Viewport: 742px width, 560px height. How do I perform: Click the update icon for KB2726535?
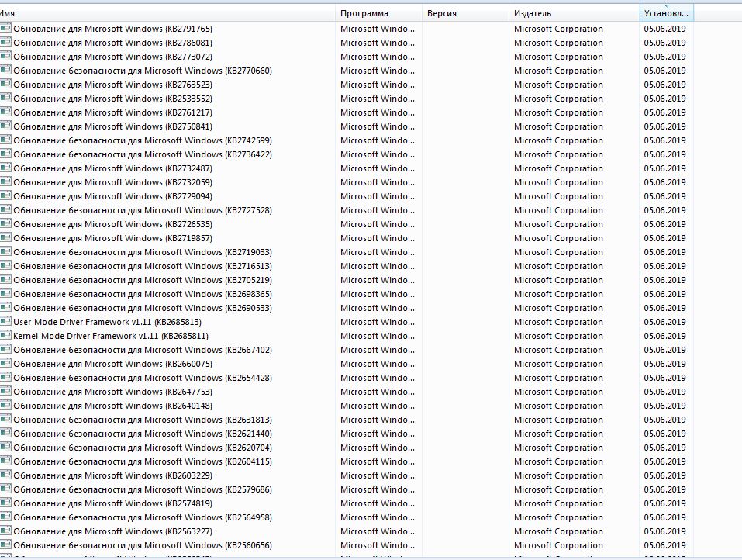click(5, 224)
